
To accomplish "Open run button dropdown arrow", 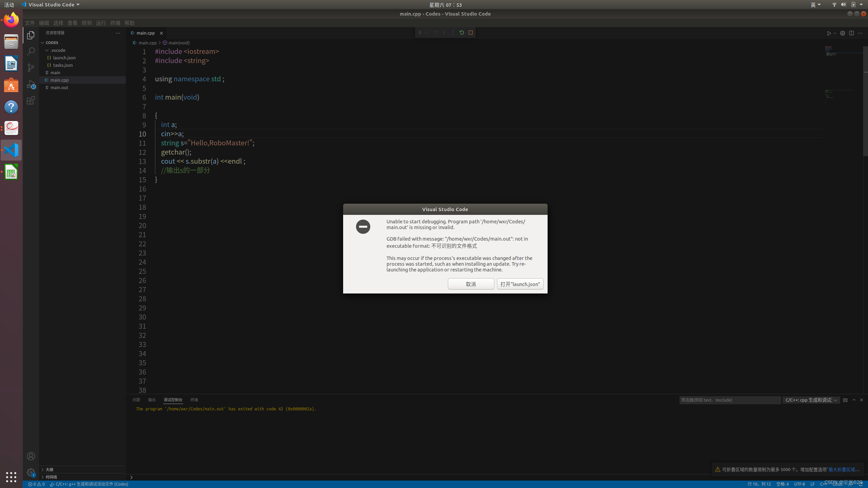I will click(835, 33).
